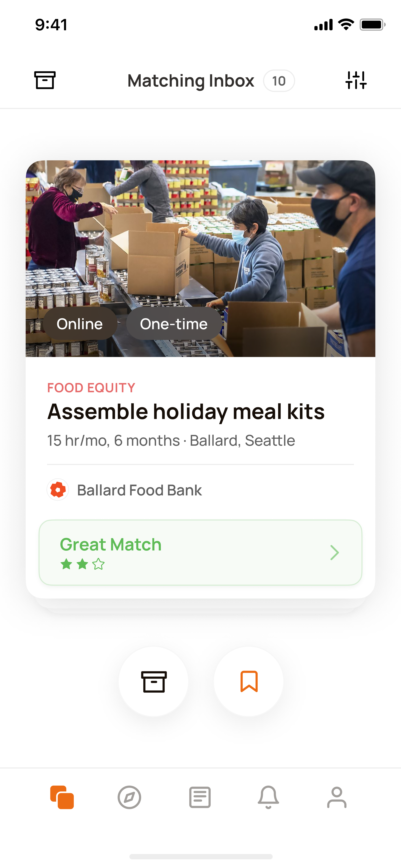Viewport: 401px width, 868px height.
Task: Tap the One-time tag chip
Action: point(174,324)
